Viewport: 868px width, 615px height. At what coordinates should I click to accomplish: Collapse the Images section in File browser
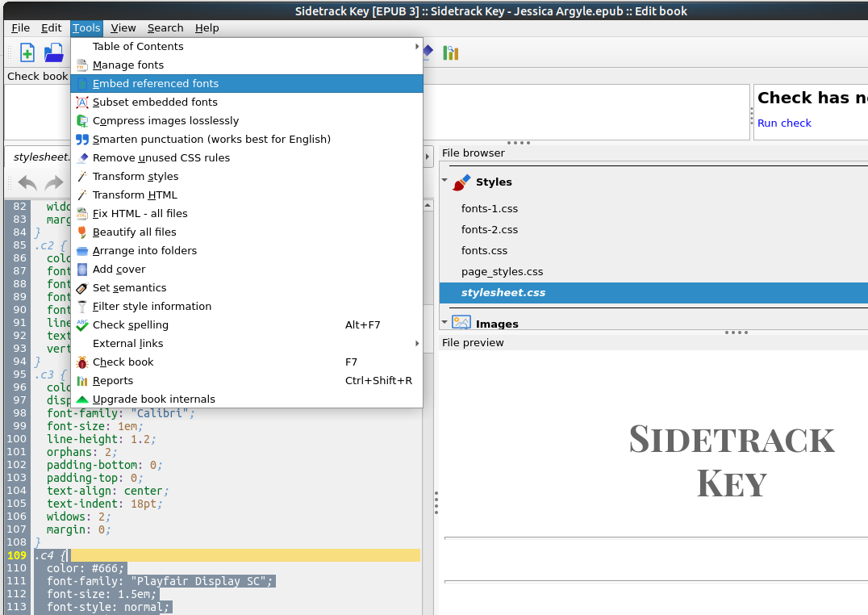444,323
